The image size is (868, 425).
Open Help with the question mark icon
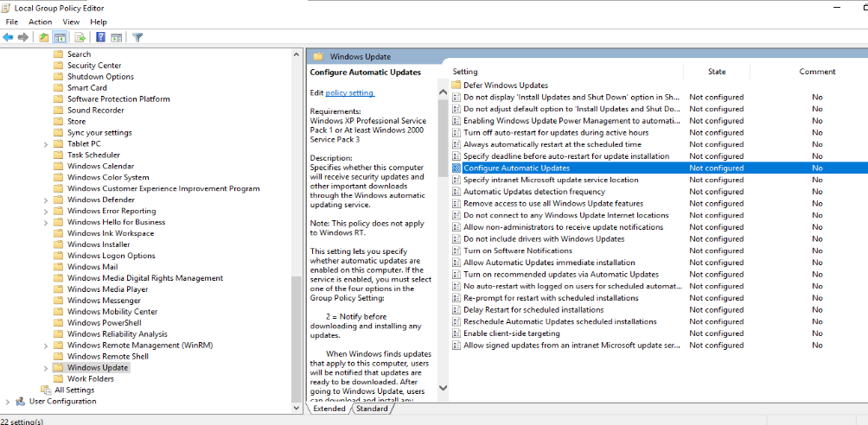(x=101, y=37)
